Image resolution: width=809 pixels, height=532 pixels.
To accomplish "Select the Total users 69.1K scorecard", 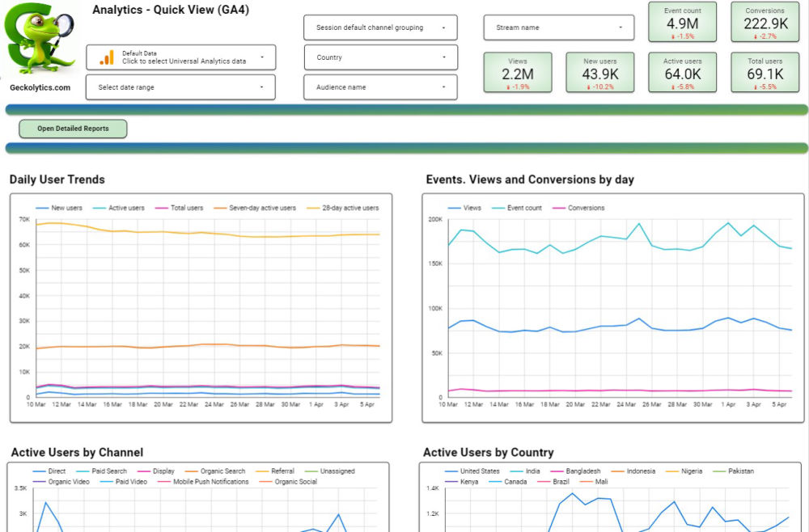I will [x=765, y=72].
